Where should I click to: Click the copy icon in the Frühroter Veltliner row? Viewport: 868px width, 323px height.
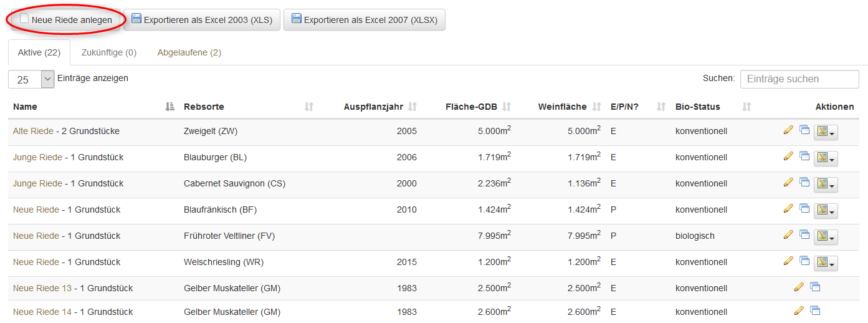pos(804,235)
